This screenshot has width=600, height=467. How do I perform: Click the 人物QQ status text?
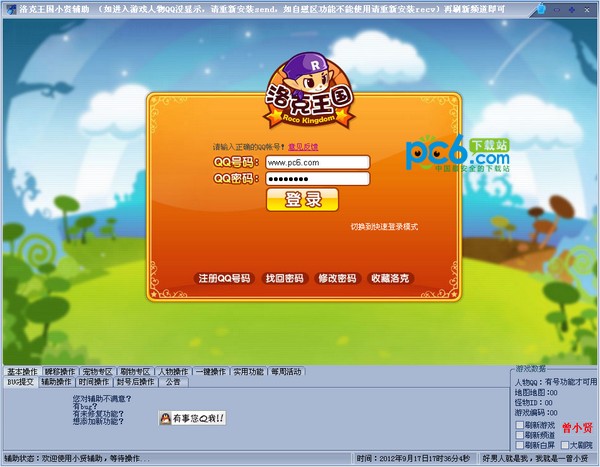pos(556,382)
